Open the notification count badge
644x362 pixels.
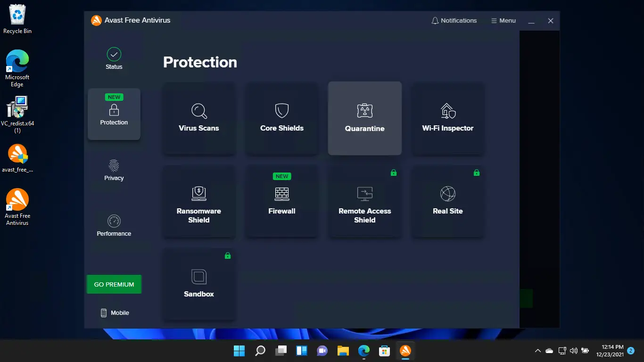631,351
